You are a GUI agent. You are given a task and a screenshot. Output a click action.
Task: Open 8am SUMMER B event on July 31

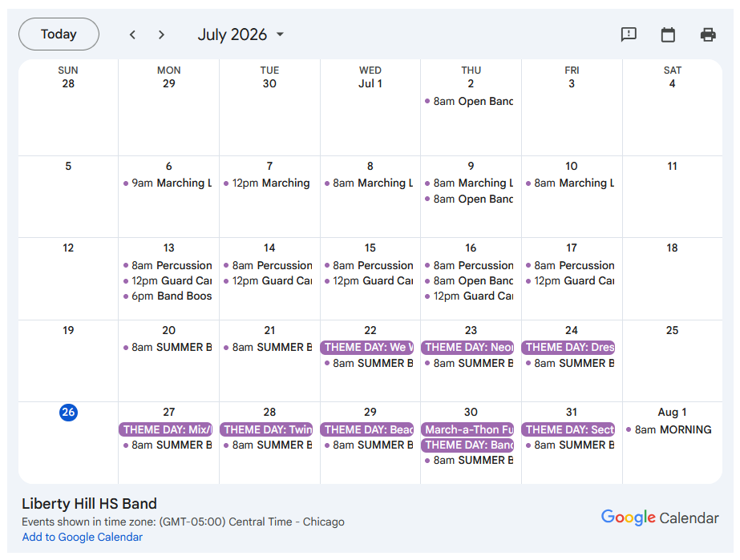pyautogui.click(x=570, y=445)
